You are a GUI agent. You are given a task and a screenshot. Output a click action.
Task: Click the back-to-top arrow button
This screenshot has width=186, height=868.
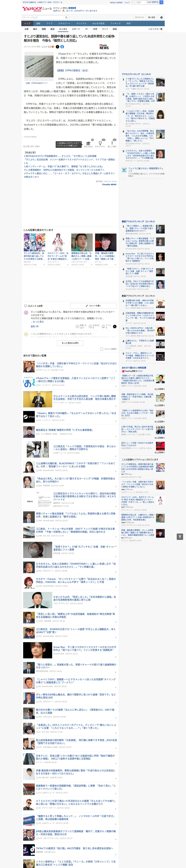[x=180, y=537]
